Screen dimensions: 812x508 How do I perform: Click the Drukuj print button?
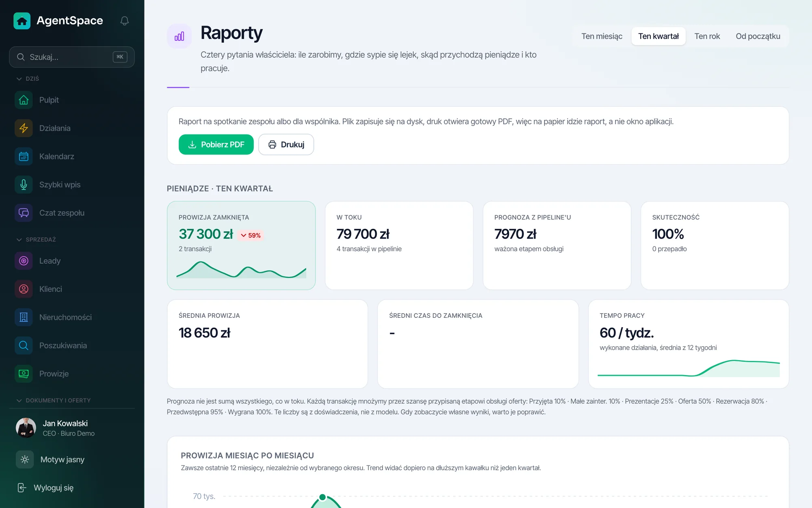286,144
